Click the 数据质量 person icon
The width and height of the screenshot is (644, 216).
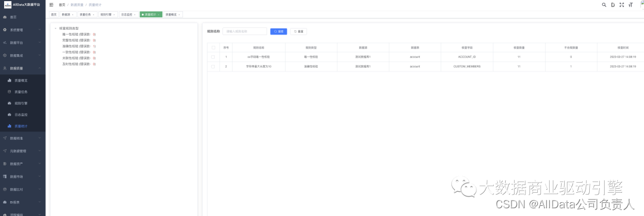[5, 68]
